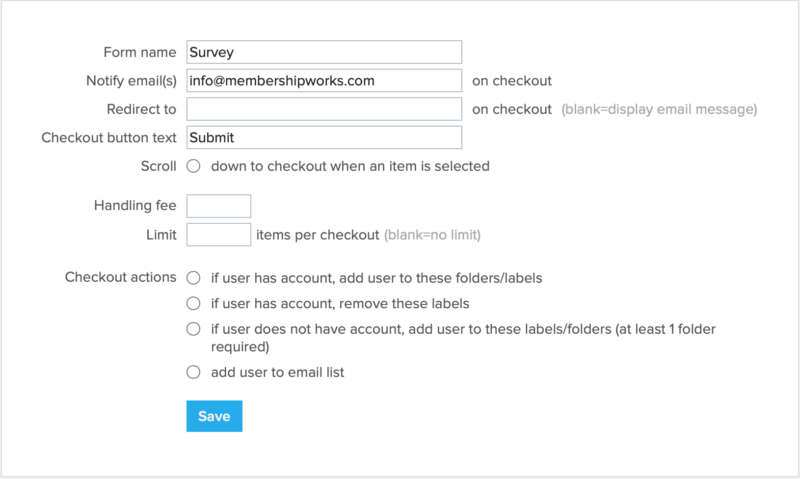This screenshot has height=479, width=800.
Task: Click the "Handling fee" label
Action: (x=134, y=206)
